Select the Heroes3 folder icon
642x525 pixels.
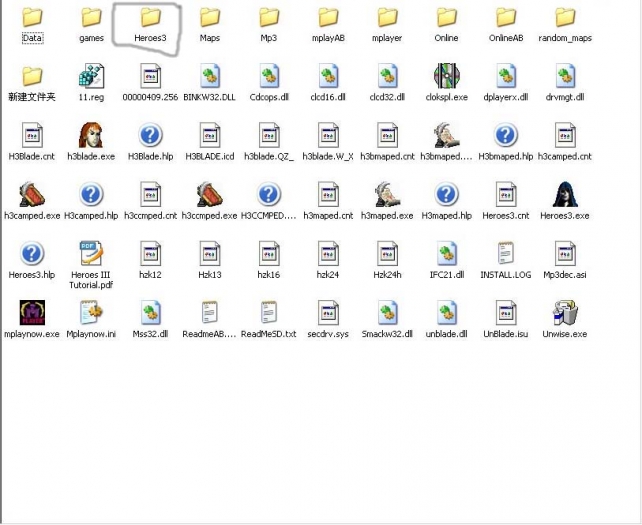click(x=150, y=18)
